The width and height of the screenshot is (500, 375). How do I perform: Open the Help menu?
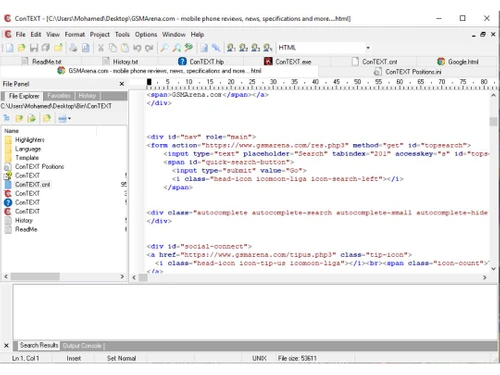tap(197, 34)
